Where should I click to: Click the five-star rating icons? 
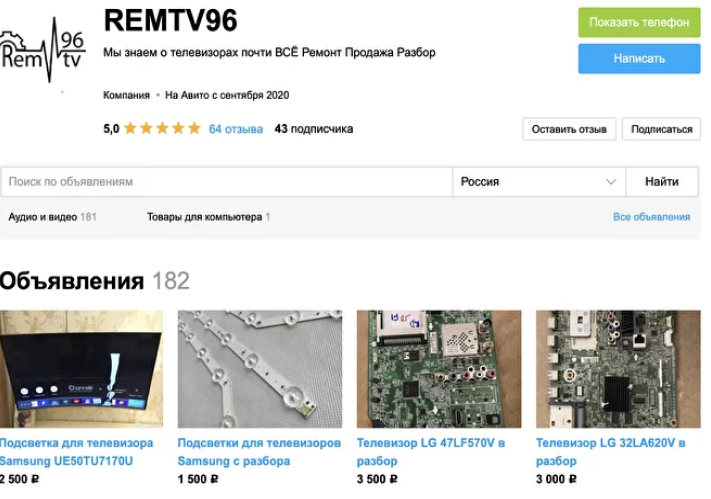(162, 128)
